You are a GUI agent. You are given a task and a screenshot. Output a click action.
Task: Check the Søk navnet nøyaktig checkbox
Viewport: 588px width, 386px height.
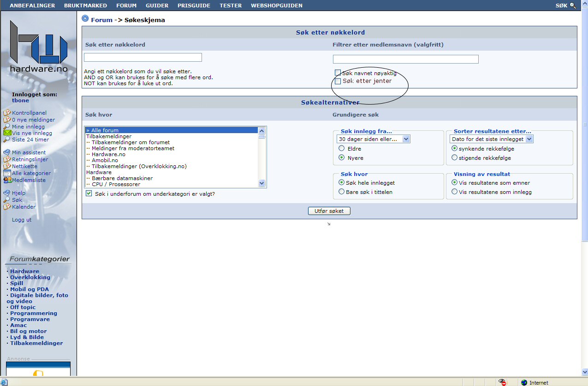tap(338, 73)
